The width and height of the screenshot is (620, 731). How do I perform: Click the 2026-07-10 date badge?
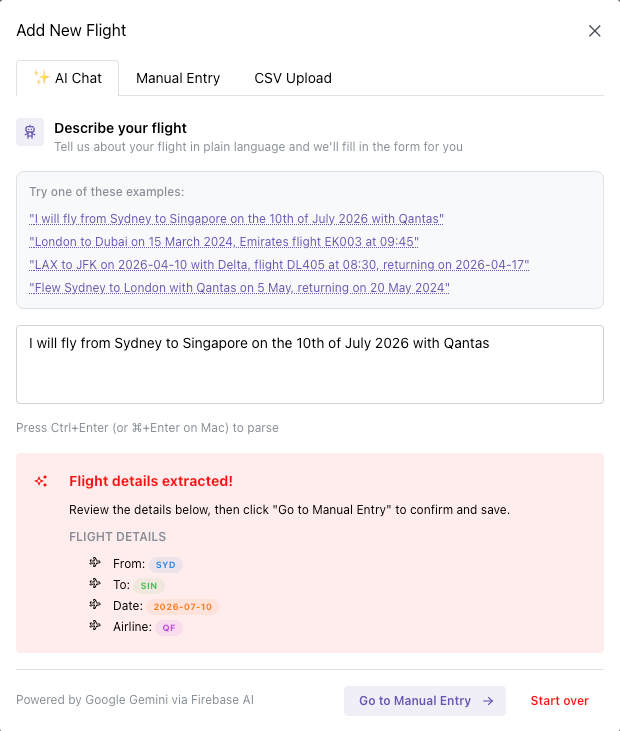[x=183, y=607]
